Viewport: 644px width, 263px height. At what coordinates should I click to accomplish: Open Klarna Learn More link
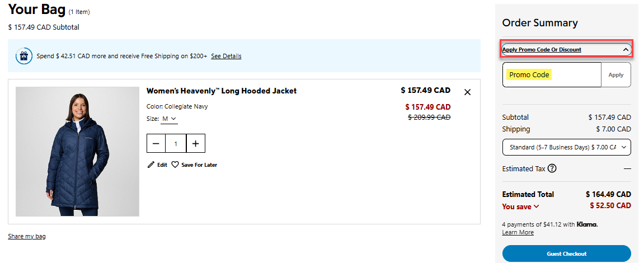(x=518, y=232)
